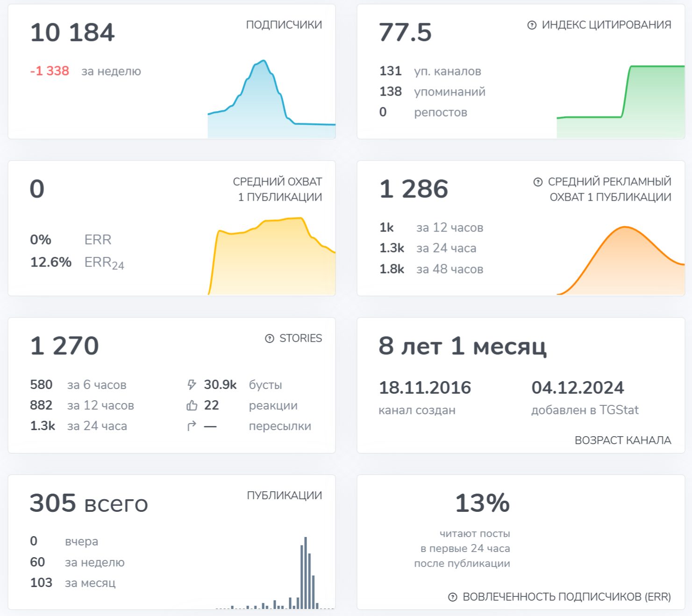Click help icon next to ИНДЕКС ЦИТИРОВАНИЯ

point(532,25)
